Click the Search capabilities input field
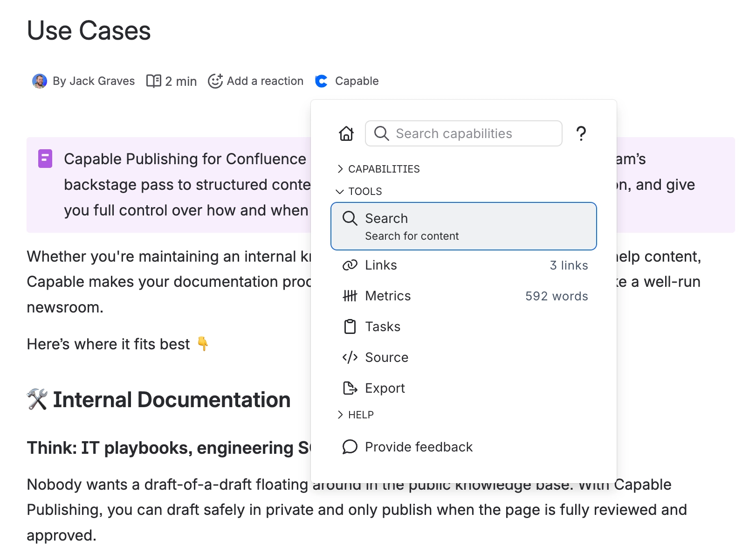 point(463,133)
